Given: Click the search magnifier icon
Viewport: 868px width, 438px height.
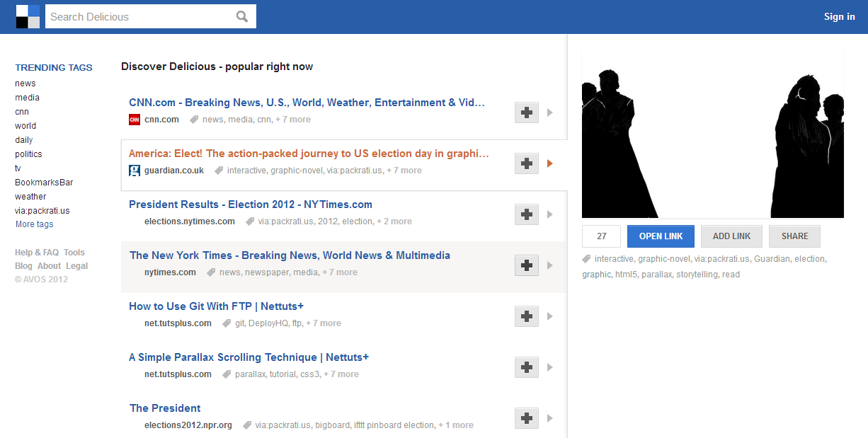Looking at the screenshot, I should pos(242,16).
